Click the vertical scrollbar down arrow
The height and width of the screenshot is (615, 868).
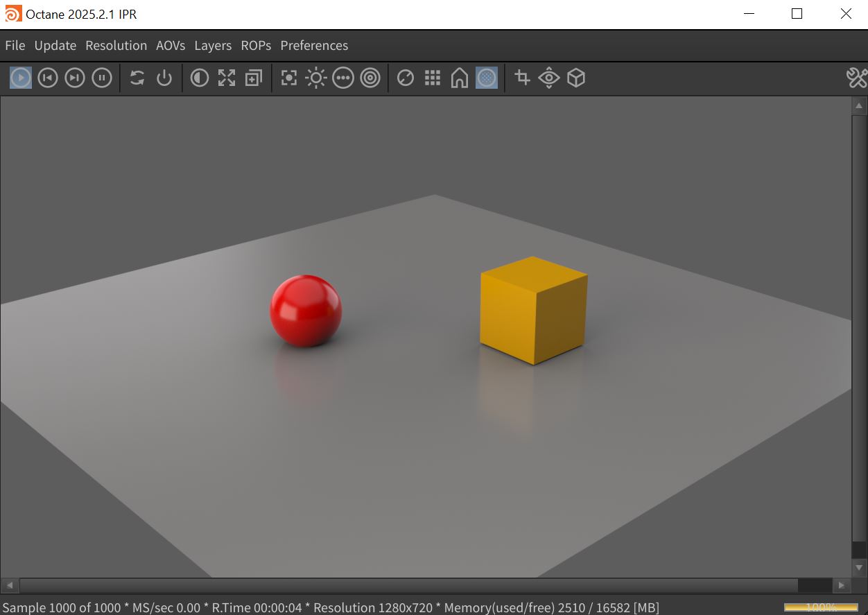(x=859, y=568)
